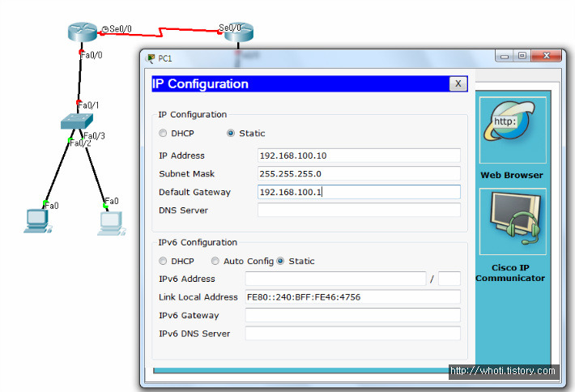Select the IPv4 DHCP radio button
575x392 pixels.
(163, 133)
